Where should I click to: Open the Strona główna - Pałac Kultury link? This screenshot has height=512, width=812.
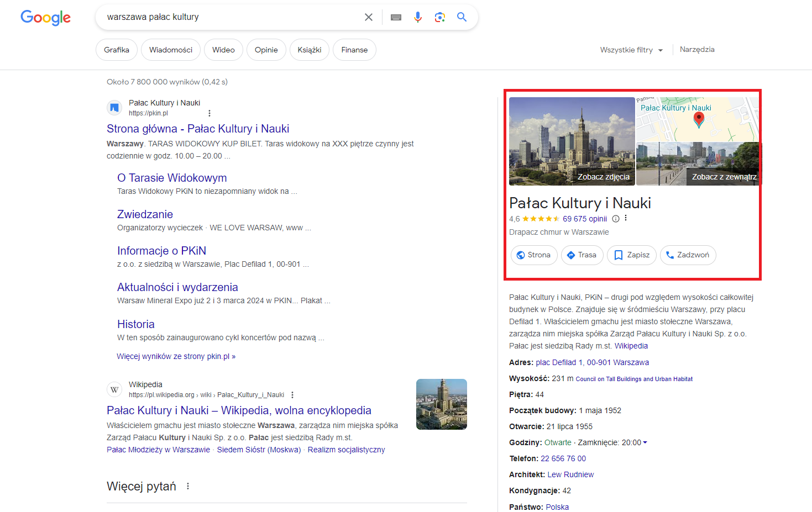click(198, 129)
